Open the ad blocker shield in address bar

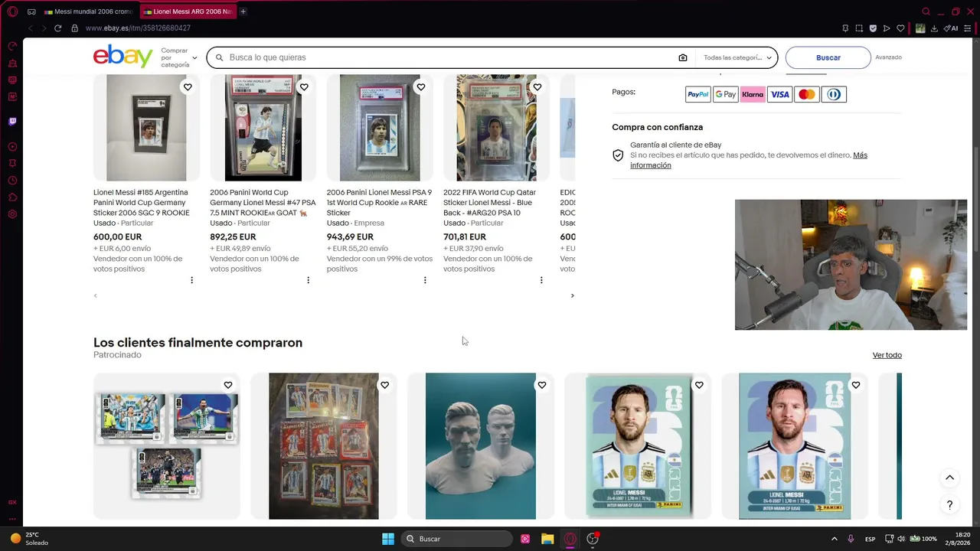[873, 28]
